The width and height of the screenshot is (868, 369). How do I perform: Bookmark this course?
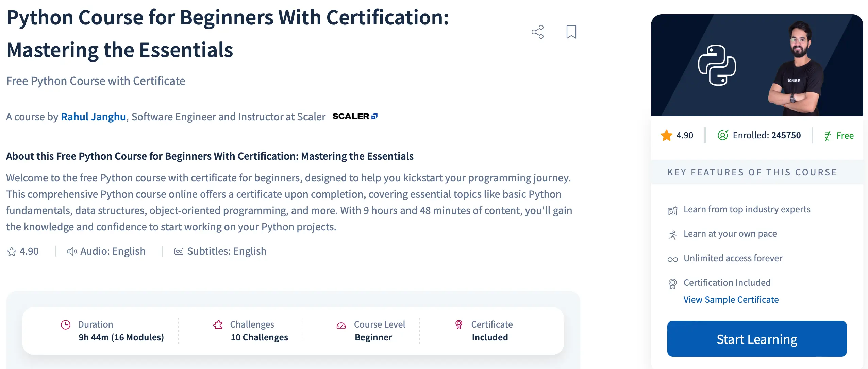point(571,32)
